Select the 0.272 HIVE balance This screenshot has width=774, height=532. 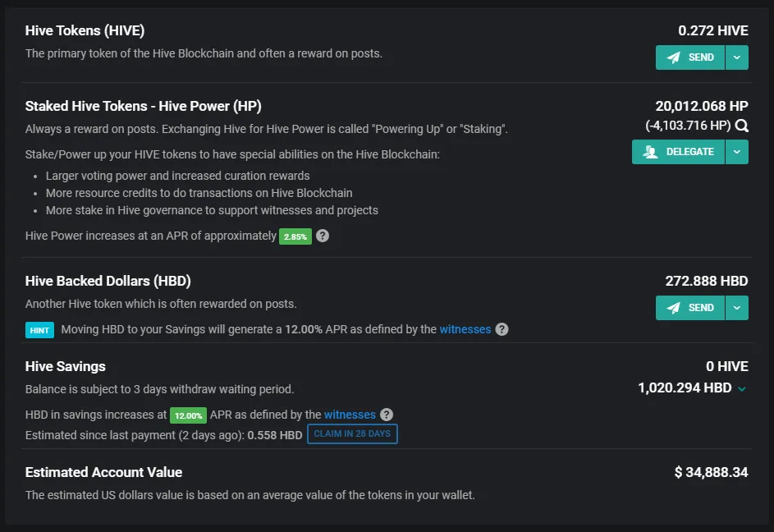[712, 30]
